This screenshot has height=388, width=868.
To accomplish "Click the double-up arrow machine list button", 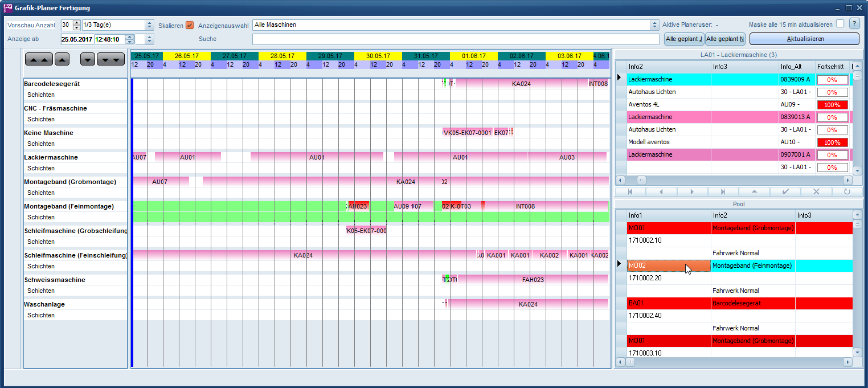I will coord(39,59).
